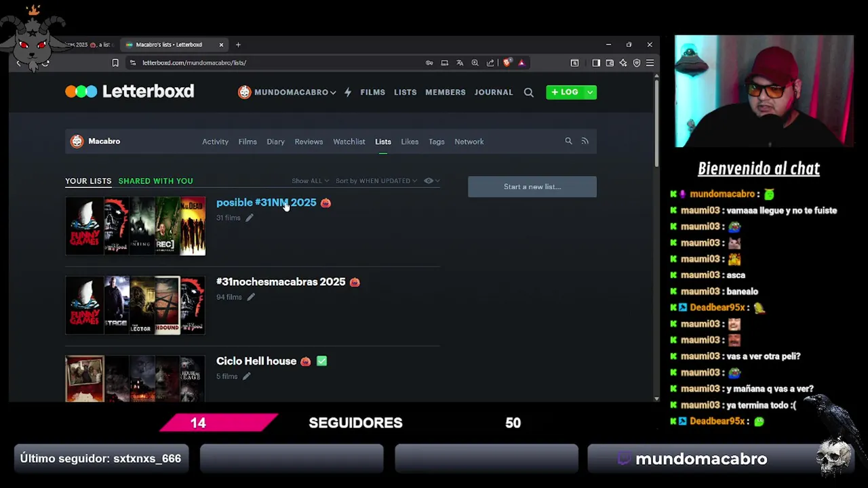Close the Macabro's lists browser tab

(221, 45)
